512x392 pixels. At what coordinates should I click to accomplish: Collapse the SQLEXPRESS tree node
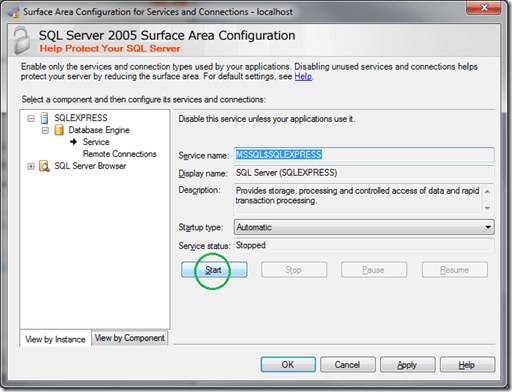31,118
